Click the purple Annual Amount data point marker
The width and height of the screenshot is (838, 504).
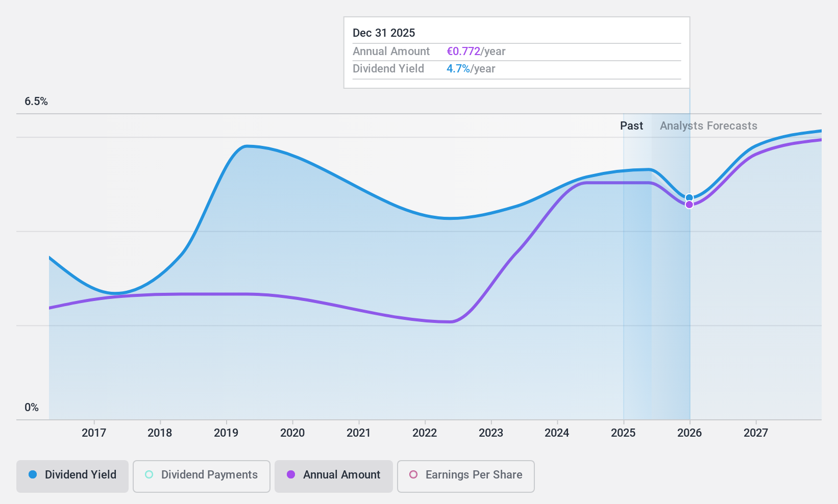pos(689,205)
